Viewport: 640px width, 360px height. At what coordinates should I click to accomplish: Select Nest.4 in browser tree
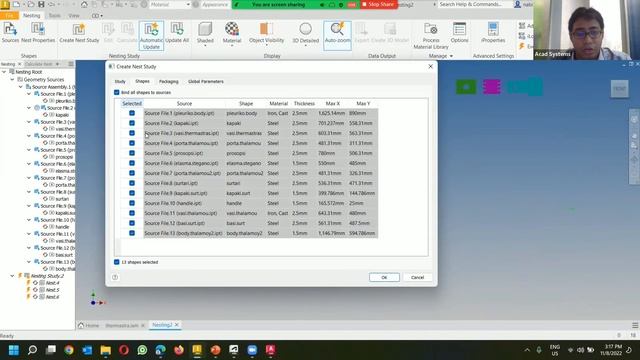(52, 283)
